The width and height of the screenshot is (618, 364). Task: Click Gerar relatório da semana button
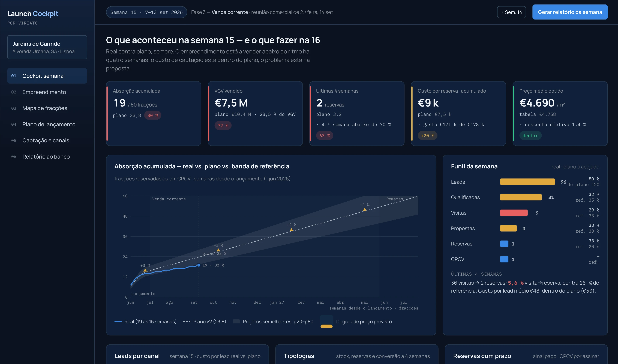click(570, 12)
